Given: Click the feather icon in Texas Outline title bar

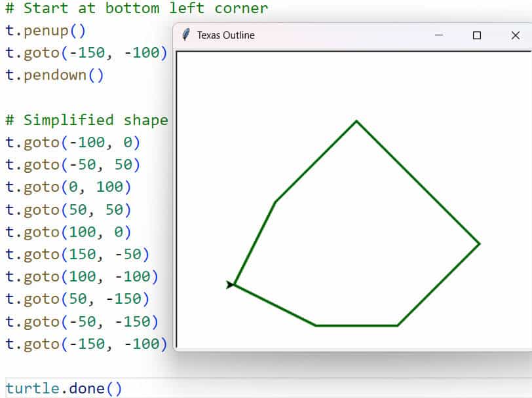Looking at the screenshot, I should click(x=186, y=35).
